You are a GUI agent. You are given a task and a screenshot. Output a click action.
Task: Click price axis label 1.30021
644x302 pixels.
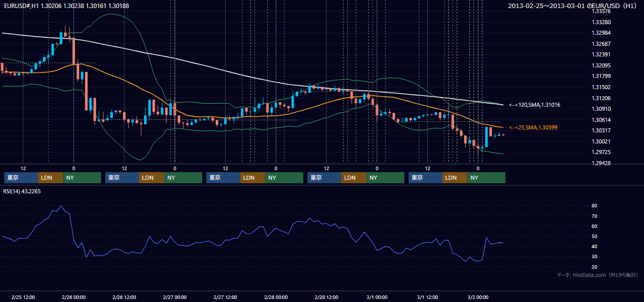tap(601, 141)
